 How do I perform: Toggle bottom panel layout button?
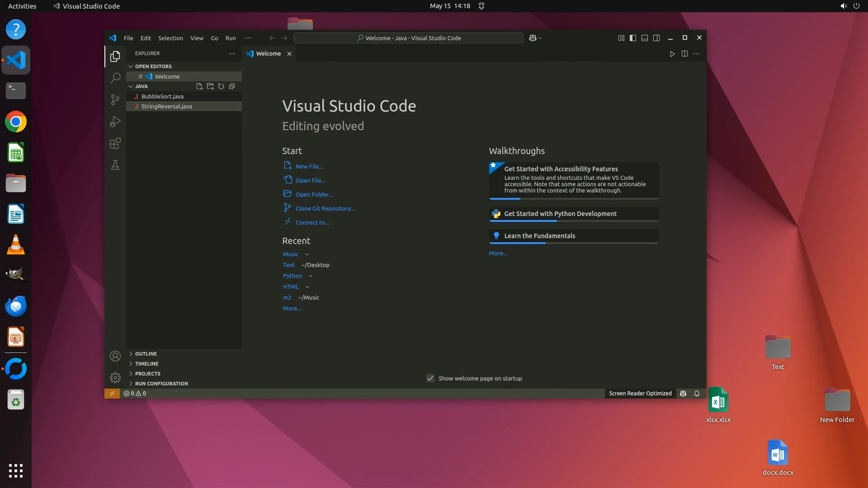645,38
